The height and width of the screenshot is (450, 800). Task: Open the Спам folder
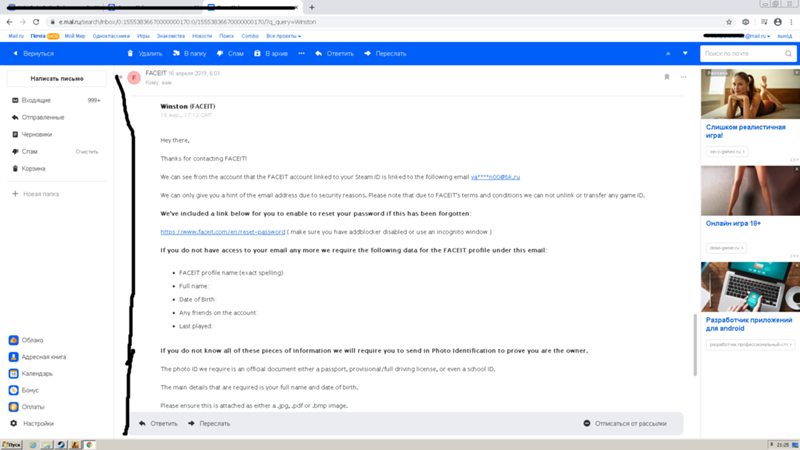[29, 152]
